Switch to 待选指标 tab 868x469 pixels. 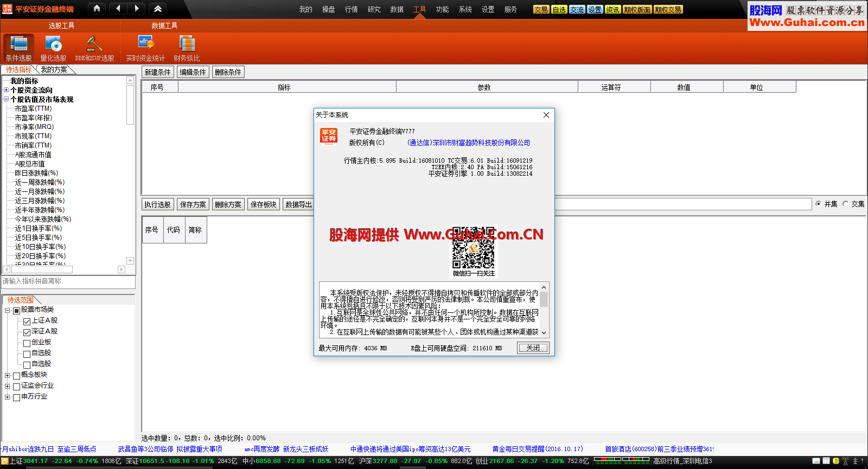18,69
